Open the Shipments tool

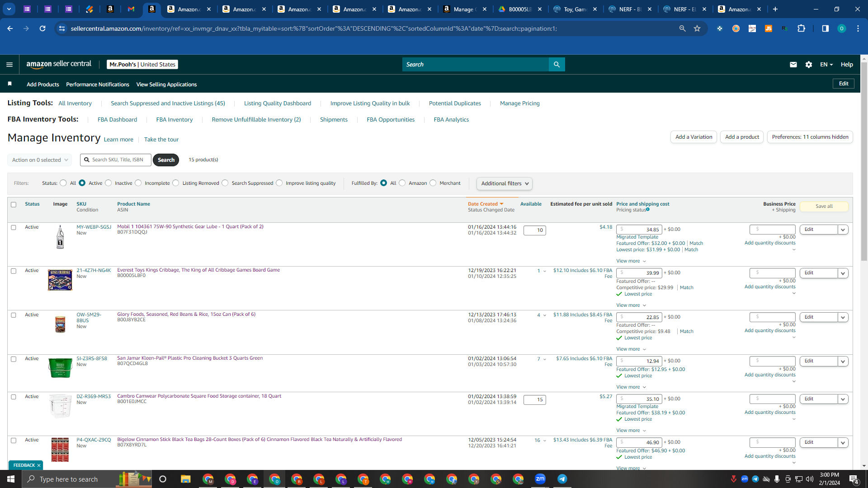tap(334, 119)
